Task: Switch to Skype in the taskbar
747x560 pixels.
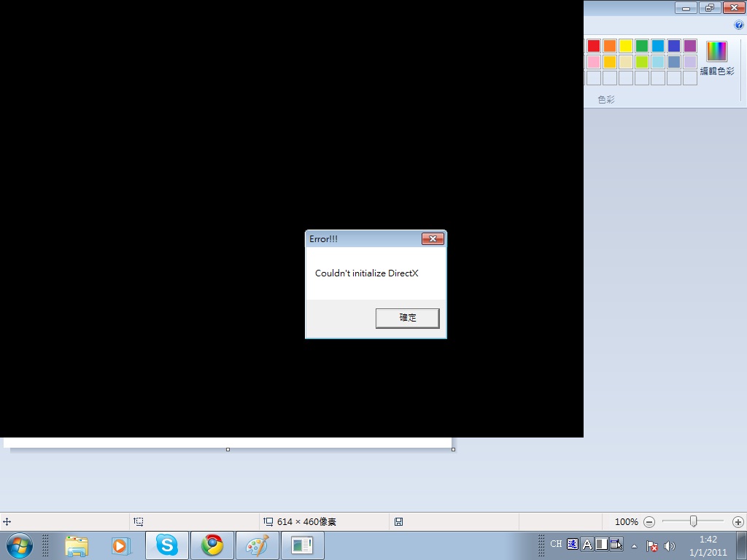Action: [x=167, y=545]
